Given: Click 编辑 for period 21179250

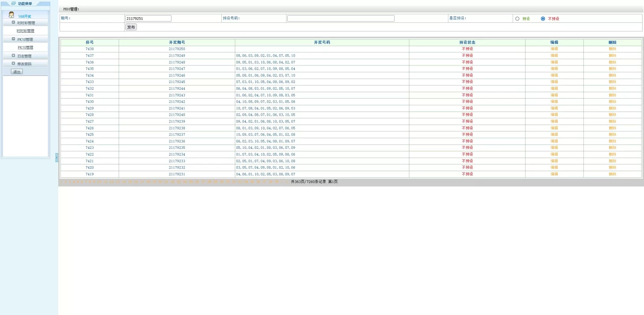Looking at the screenshot, I should pos(554,49).
